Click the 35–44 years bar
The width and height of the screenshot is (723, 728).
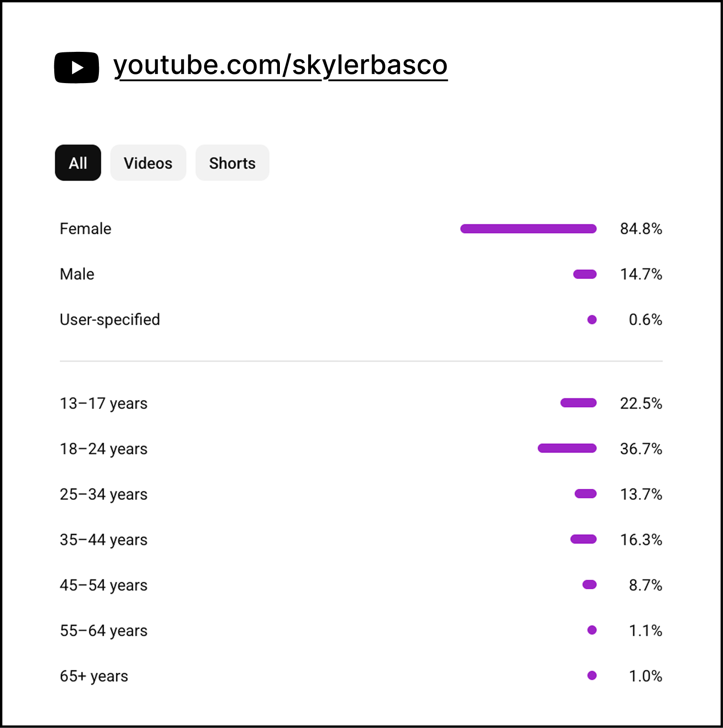point(583,539)
